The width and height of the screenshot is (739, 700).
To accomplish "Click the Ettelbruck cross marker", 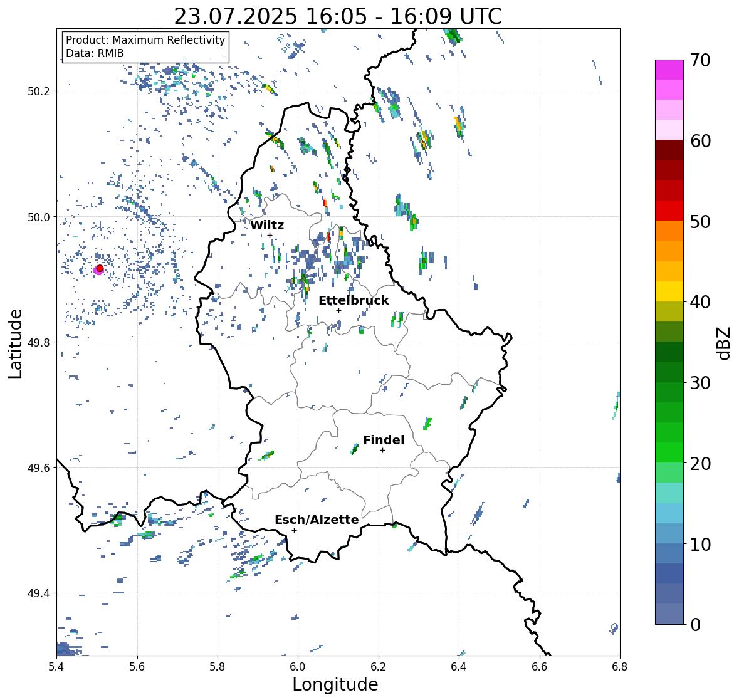I will coord(338,310).
